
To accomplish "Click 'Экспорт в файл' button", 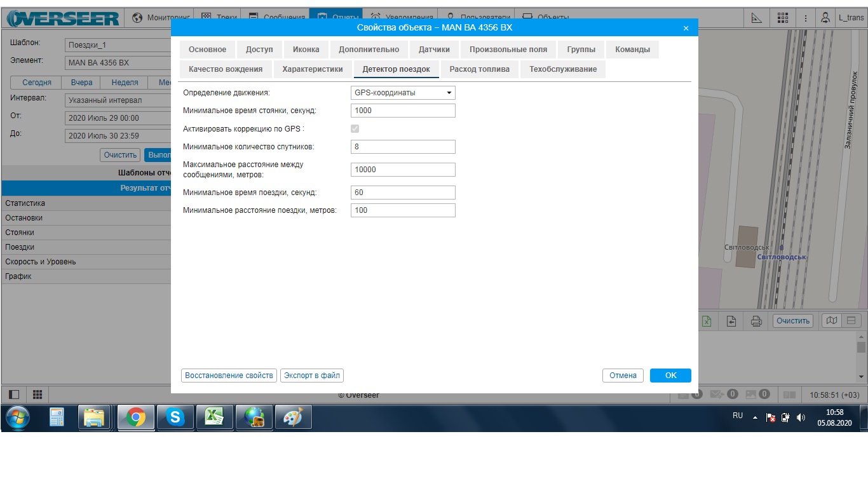I will [x=312, y=376].
